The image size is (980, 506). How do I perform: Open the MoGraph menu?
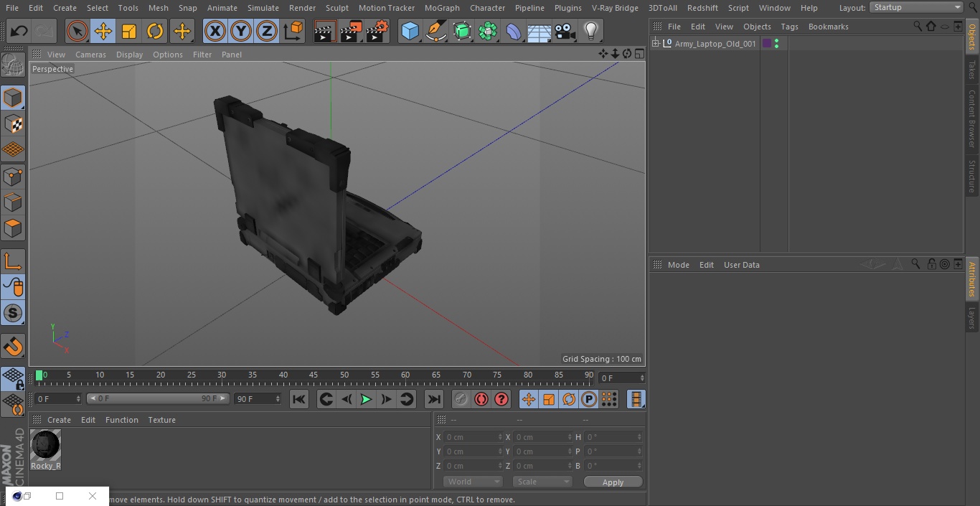(x=442, y=8)
